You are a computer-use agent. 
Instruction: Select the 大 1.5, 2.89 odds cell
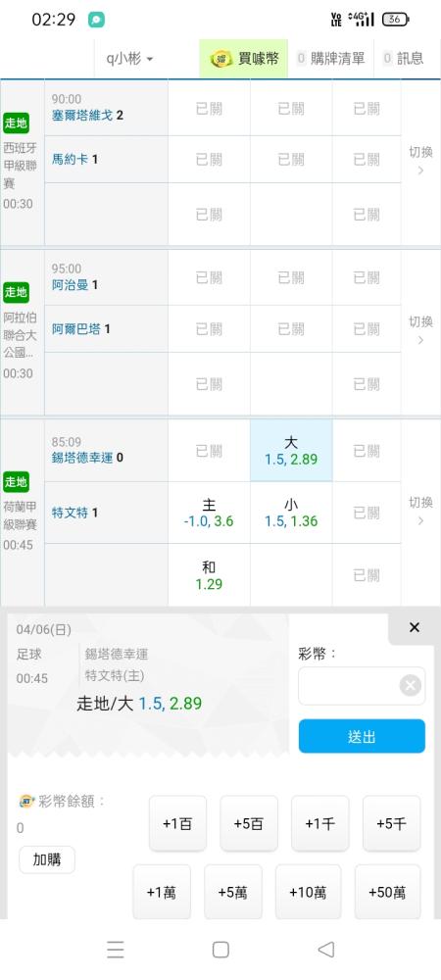pyautogui.click(x=291, y=450)
